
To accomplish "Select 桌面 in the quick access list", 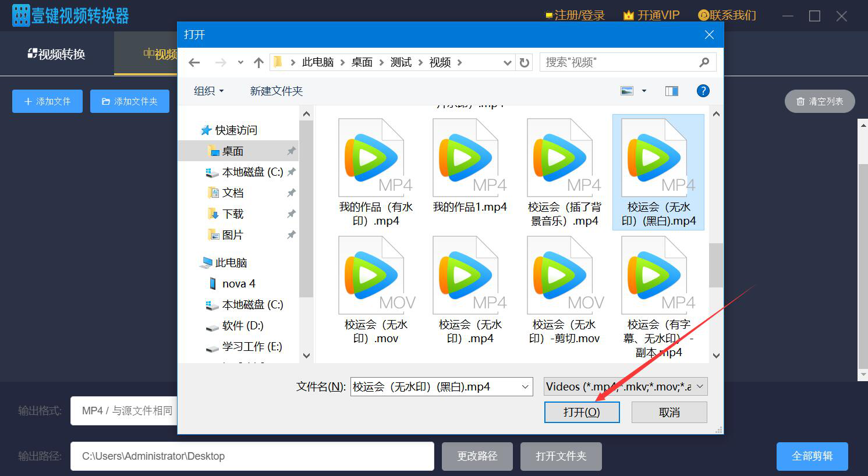I will pyautogui.click(x=233, y=151).
